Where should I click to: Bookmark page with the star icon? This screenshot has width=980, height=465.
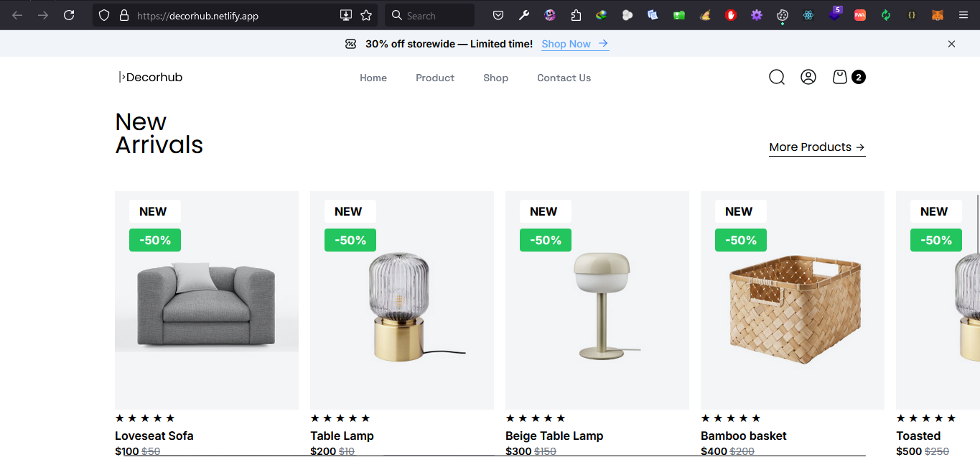(366, 15)
